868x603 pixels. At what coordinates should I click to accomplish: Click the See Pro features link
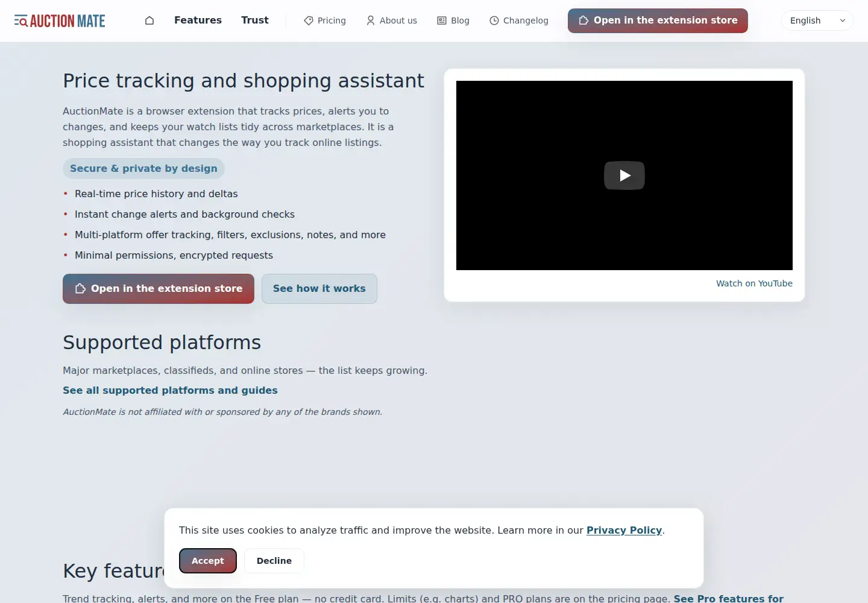[x=728, y=598]
